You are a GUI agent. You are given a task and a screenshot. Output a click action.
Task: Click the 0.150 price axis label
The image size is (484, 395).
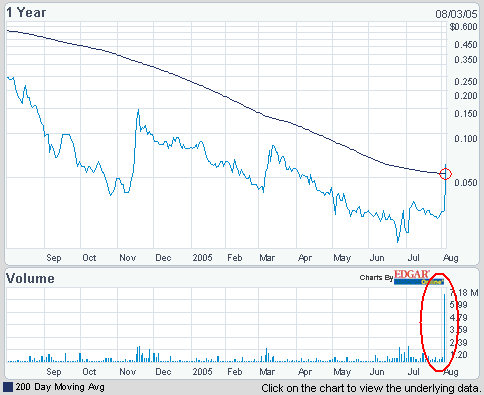point(466,114)
